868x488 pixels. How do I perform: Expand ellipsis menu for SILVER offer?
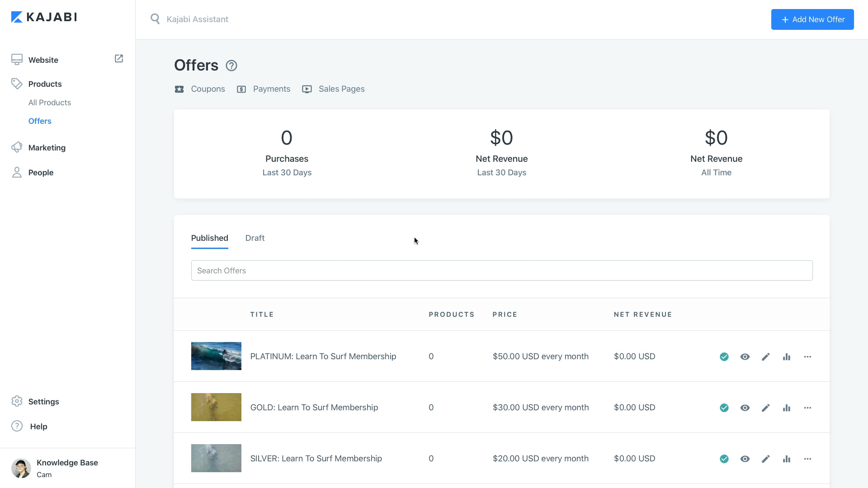coord(807,459)
